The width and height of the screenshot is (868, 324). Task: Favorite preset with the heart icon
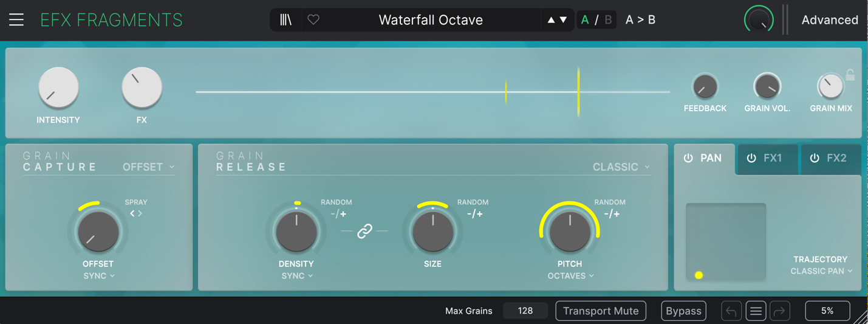[x=313, y=19]
